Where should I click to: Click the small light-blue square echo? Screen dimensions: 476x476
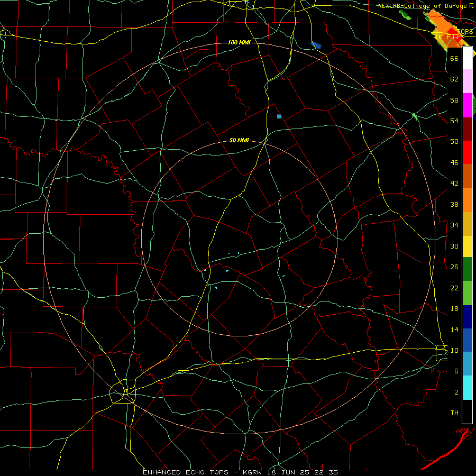point(279,116)
